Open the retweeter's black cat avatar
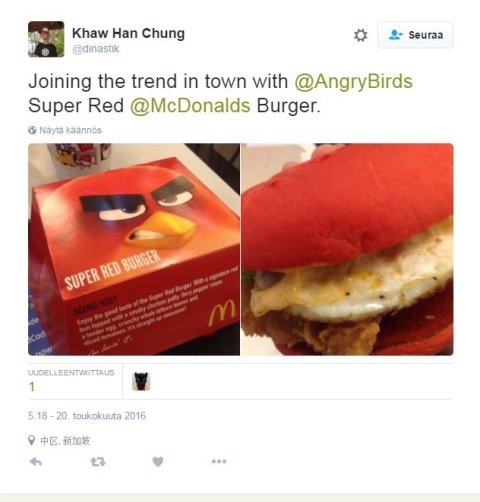480x502 pixels. 141,381
